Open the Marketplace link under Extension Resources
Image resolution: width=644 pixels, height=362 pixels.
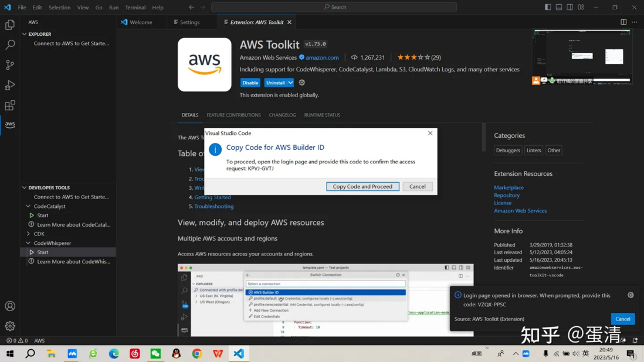point(509,187)
